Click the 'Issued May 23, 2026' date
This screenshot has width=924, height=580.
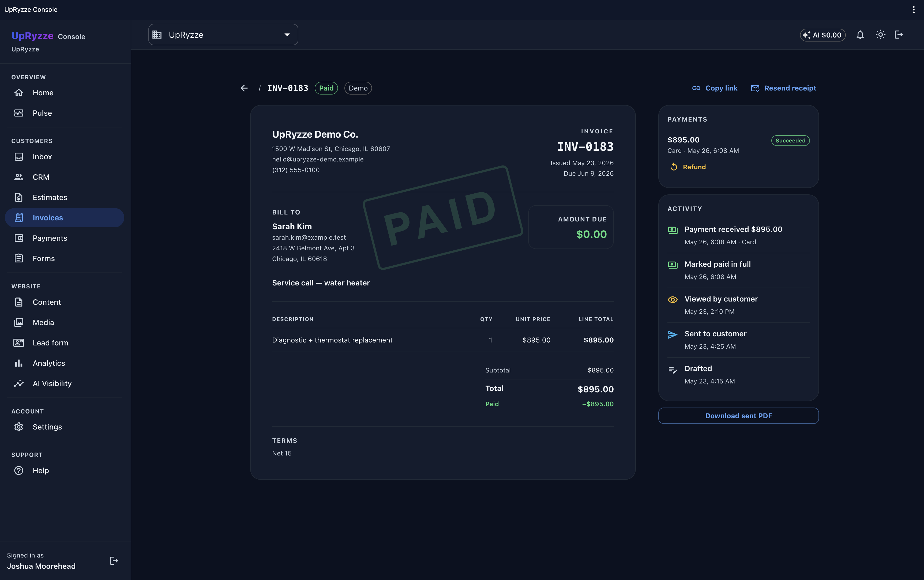[x=582, y=163]
